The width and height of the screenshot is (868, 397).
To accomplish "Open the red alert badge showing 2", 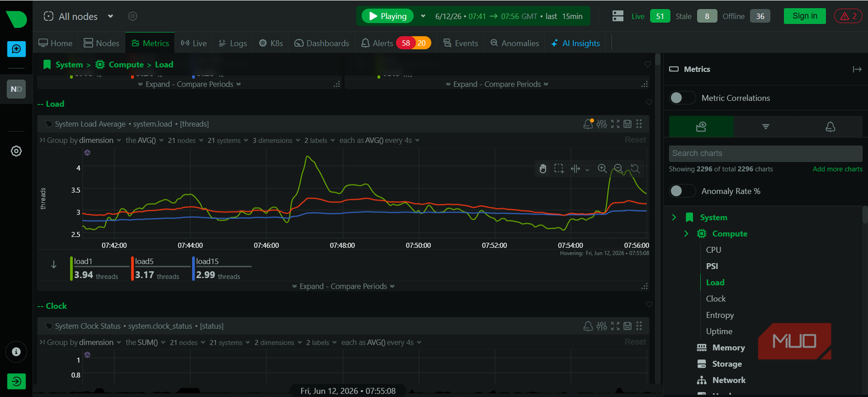I will coord(848,16).
